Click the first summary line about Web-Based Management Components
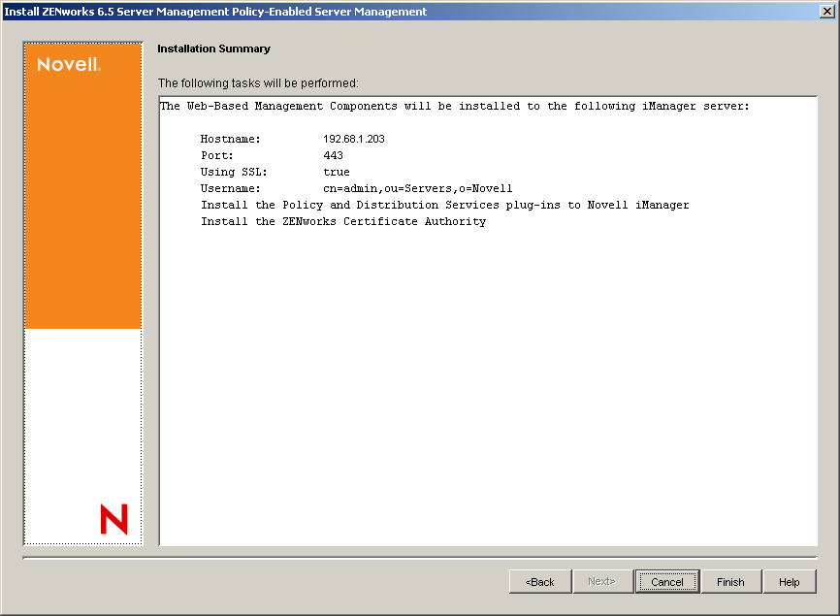 pos(454,106)
